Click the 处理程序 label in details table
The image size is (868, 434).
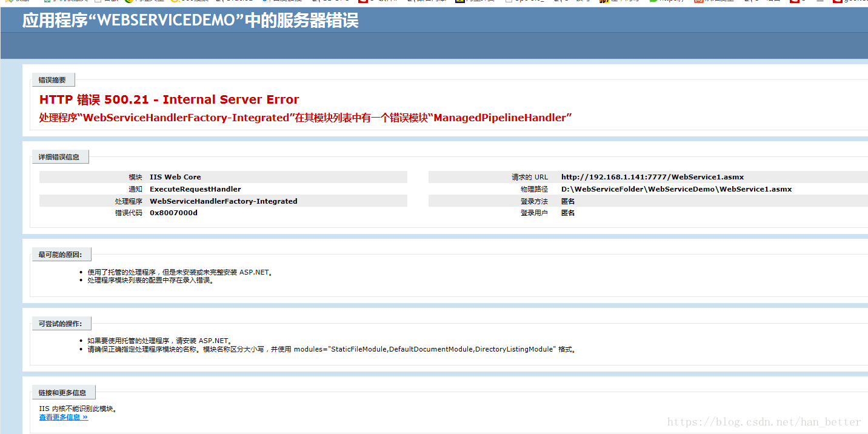click(x=129, y=201)
